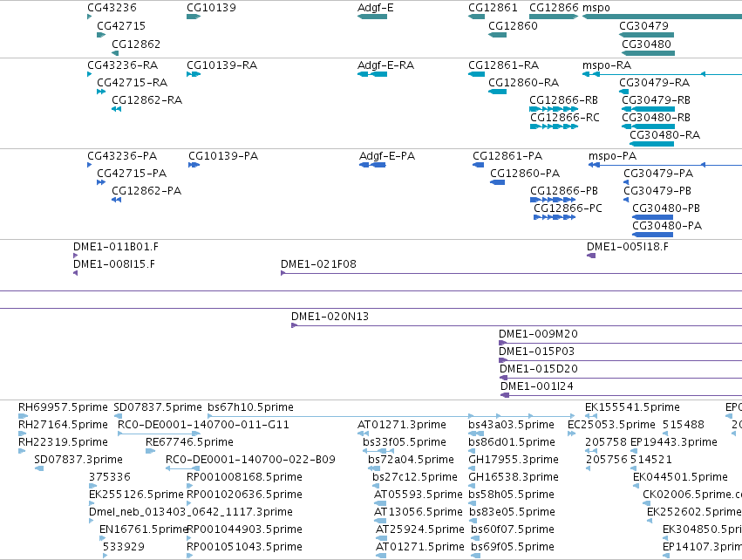Click label mspo-RA
This screenshot has height=560, width=742.
click(607, 65)
